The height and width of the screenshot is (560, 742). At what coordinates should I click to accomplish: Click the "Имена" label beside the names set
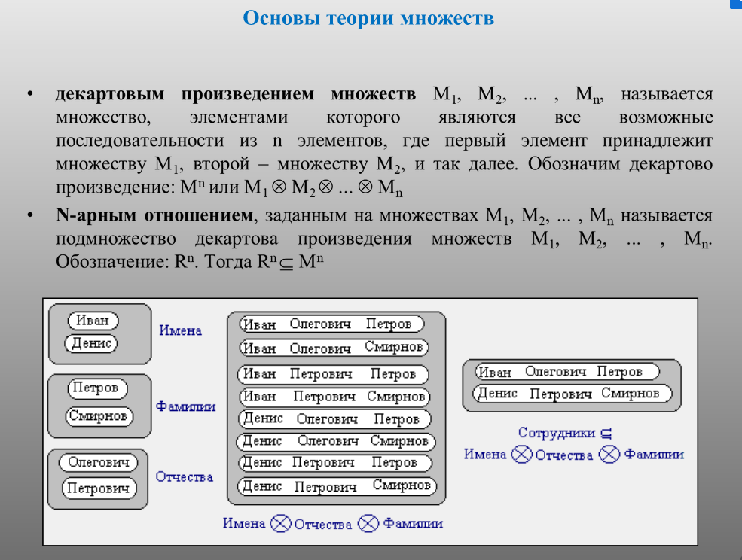pyautogui.click(x=180, y=330)
